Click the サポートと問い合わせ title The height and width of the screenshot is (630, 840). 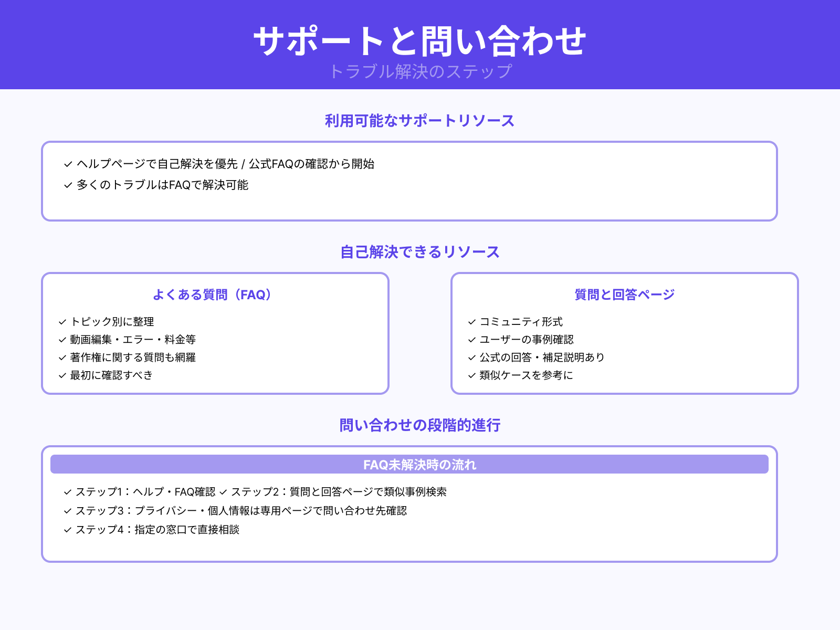tap(420, 39)
